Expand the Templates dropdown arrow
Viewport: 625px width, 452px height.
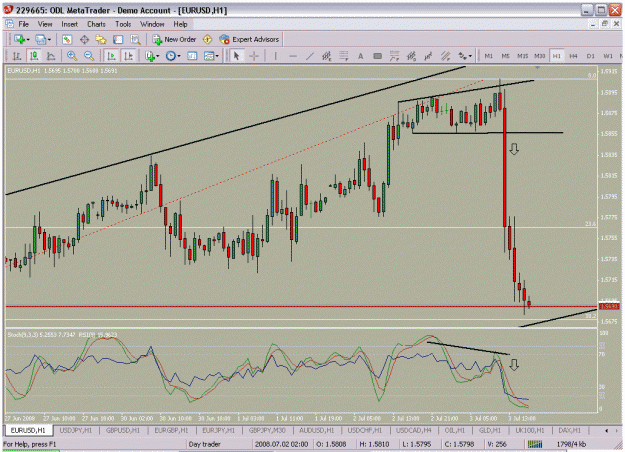[x=217, y=56]
